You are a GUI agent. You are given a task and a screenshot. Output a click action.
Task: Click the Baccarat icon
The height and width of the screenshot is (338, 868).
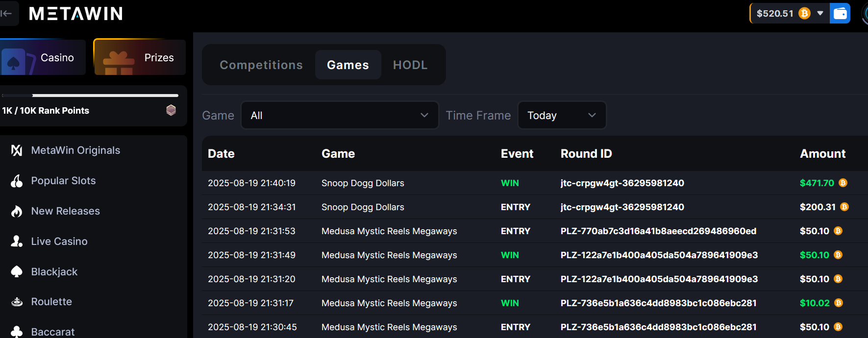click(17, 332)
